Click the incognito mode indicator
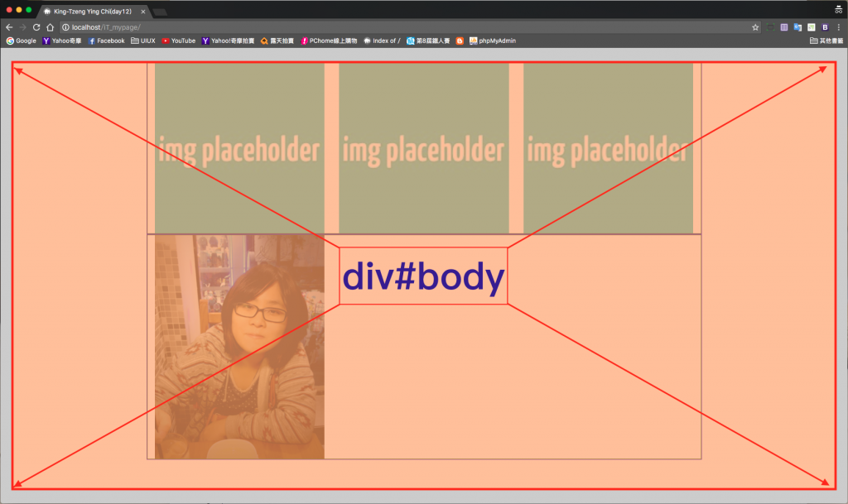This screenshot has width=848, height=504. coord(838,10)
